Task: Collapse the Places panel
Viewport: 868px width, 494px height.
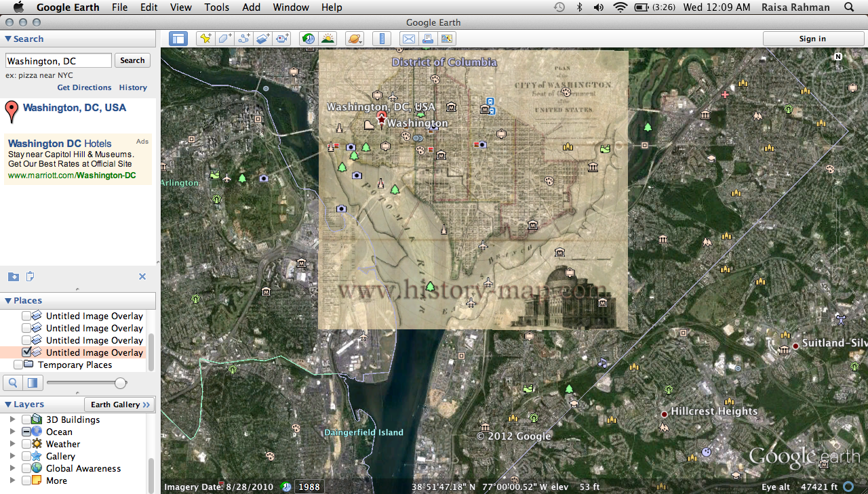Action: click(x=8, y=301)
